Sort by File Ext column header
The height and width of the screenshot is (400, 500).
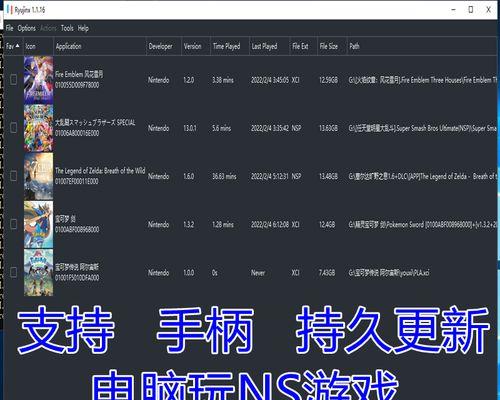tap(303, 46)
